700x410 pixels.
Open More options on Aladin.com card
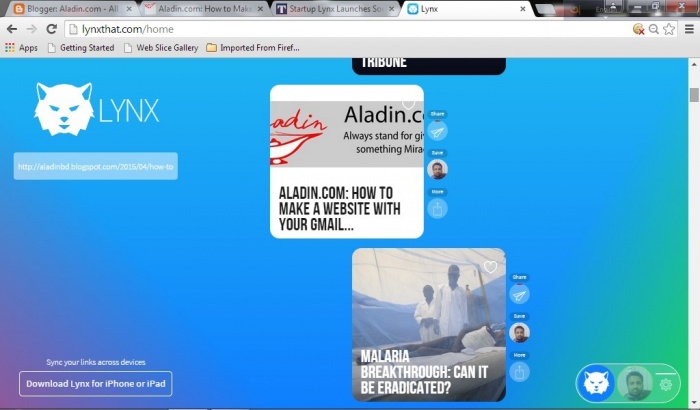438,209
